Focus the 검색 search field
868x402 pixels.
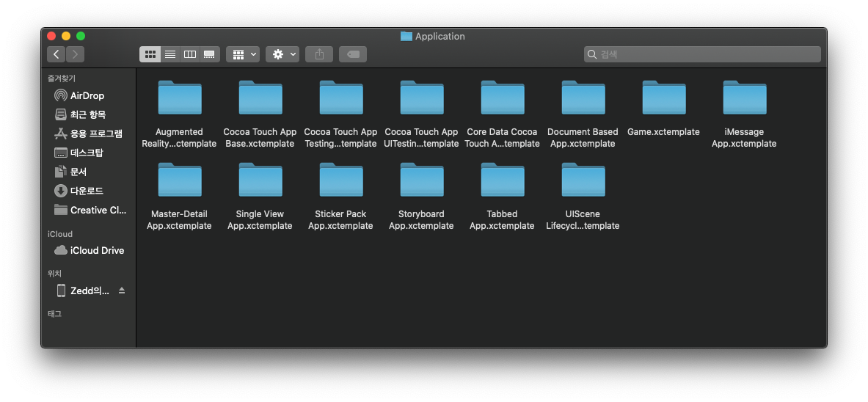[x=702, y=54]
